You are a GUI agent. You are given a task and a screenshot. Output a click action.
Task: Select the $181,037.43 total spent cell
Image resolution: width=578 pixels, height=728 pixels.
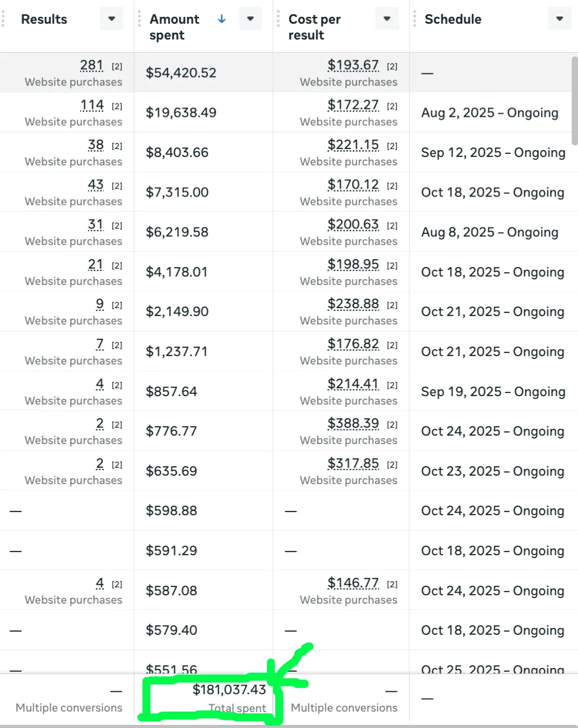[x=229, y=690]
